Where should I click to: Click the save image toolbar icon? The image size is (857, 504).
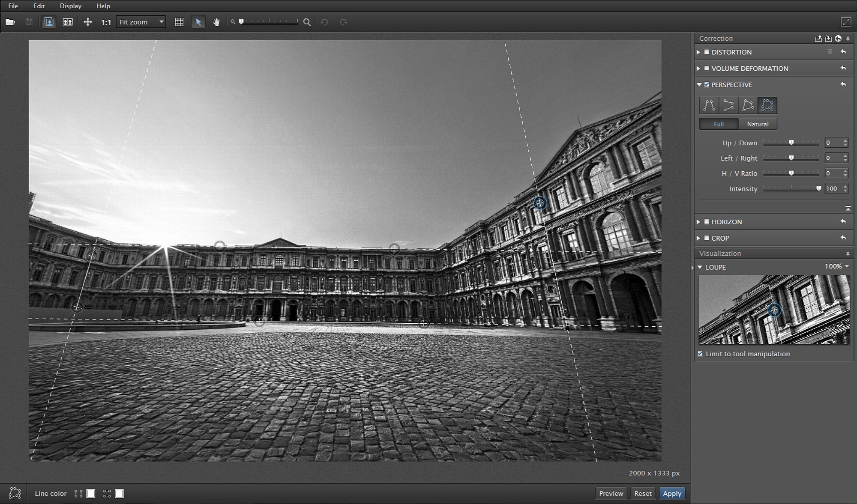tap(29, 22)
